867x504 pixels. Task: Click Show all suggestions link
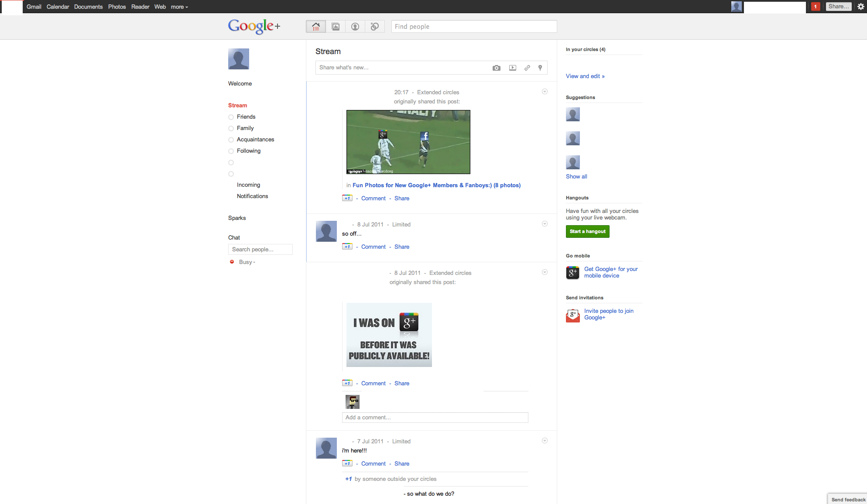[x=576, y=177]
